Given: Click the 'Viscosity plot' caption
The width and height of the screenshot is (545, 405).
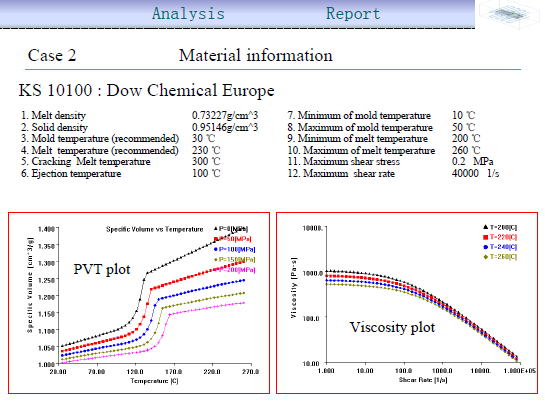Looking at the screenshot, I should (392, 327).
